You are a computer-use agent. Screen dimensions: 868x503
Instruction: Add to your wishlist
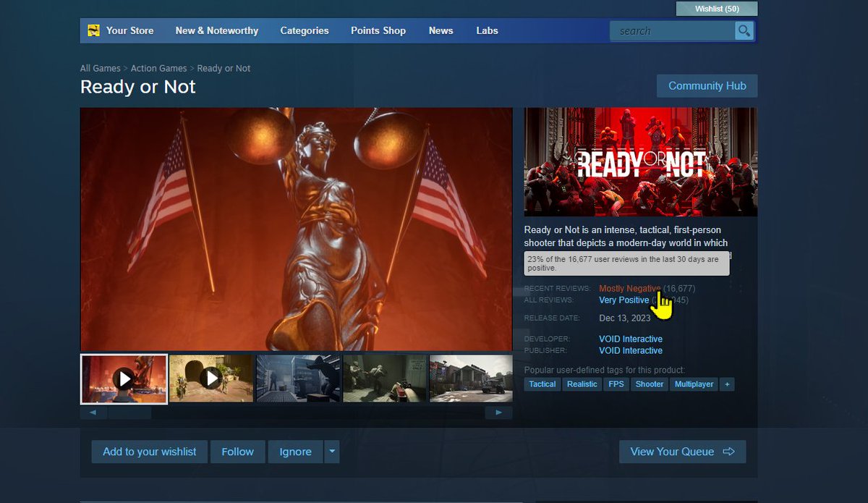click(150, 452)
